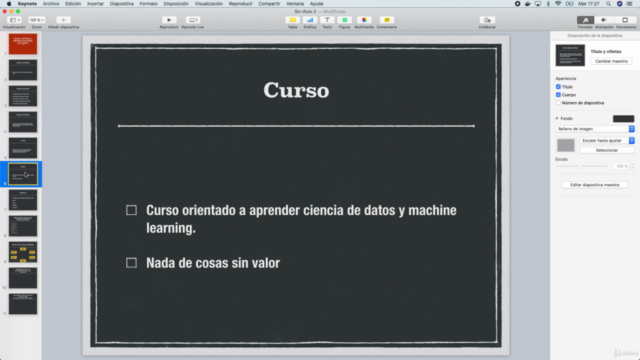Viewport: 640px width, 360px height.
Task: Click the Escala value stepper arrows
Action: (x=632, y=166)
